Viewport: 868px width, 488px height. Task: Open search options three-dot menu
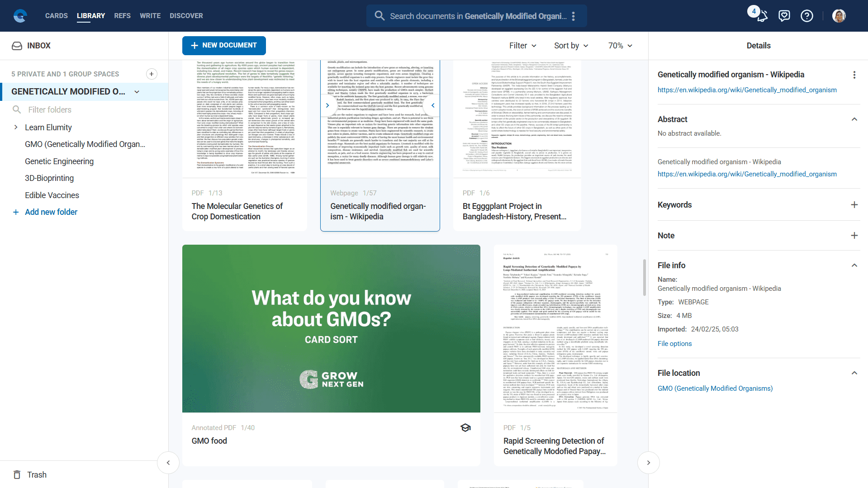click(x=574, y=16)
